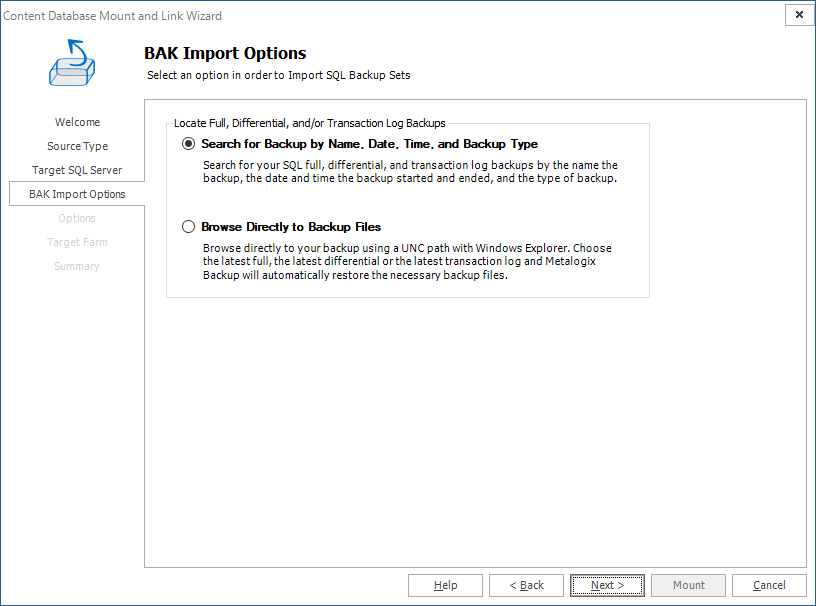Click the 'Search for your SQL full' description
The height and width of the screenshot is (606, 816).
[410, 171]
